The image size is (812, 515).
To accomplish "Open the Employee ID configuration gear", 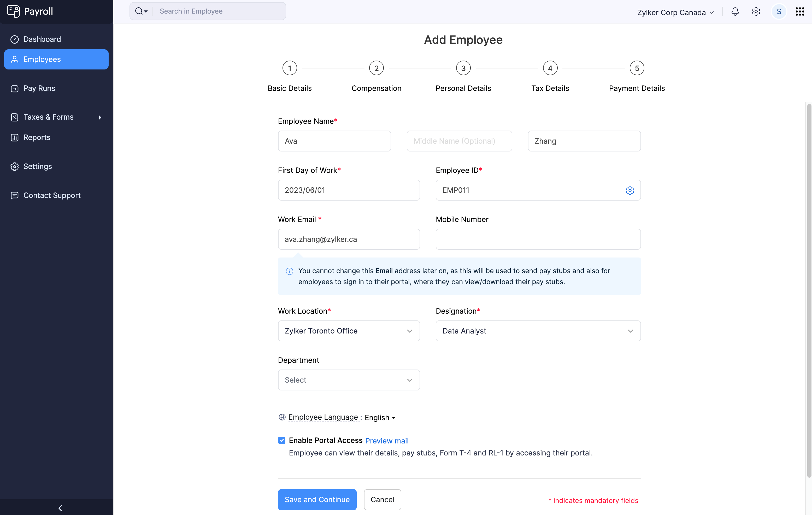I will point(630,190).
